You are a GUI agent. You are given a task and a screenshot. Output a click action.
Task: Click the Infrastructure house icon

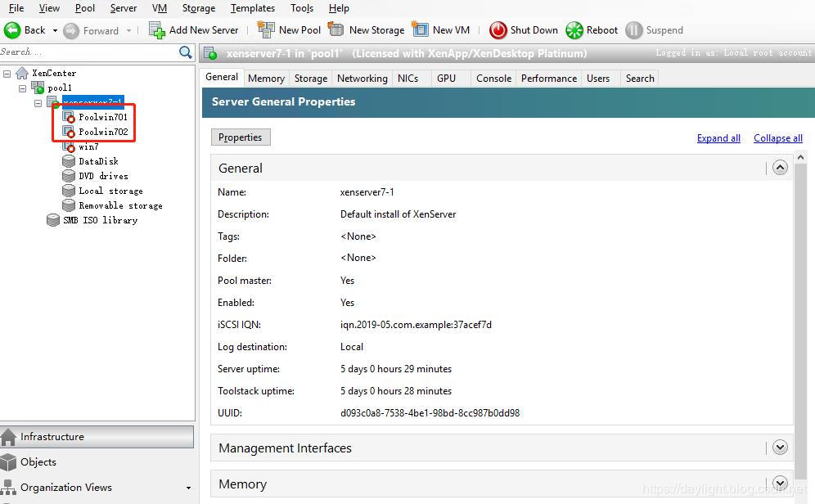9,436
